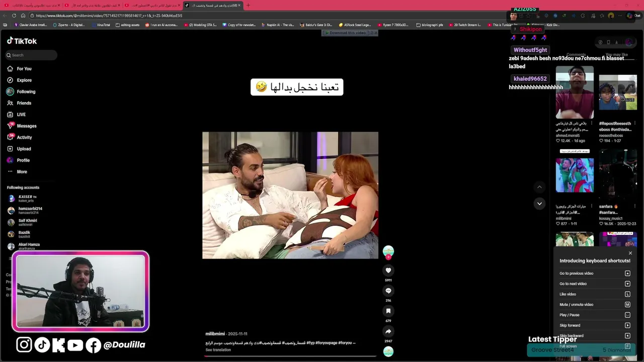644x362 pixels.
Task: Open the comments bubble icon
Action: point(388,291)
